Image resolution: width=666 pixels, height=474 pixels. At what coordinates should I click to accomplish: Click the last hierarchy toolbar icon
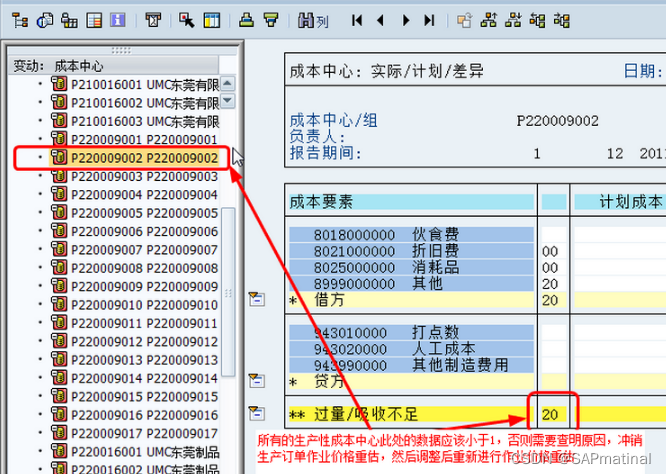(562, 20)
